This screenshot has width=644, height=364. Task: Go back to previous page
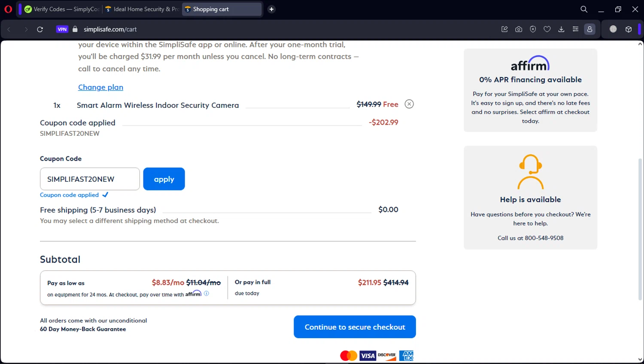coord(9,29)
